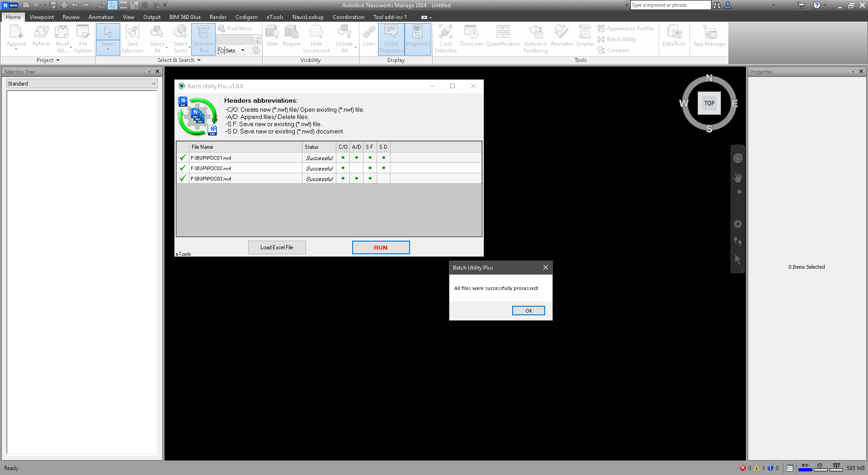The image size is (868, 475).
Task: Click the Save icon in quick access toolbar
Action: click(53, 5)
